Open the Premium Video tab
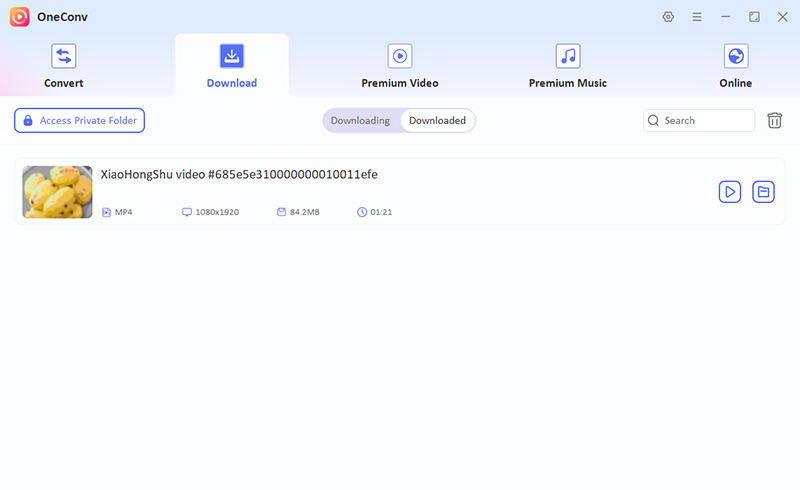The height and width of the screenshot is (490, 800). point(399,66)
